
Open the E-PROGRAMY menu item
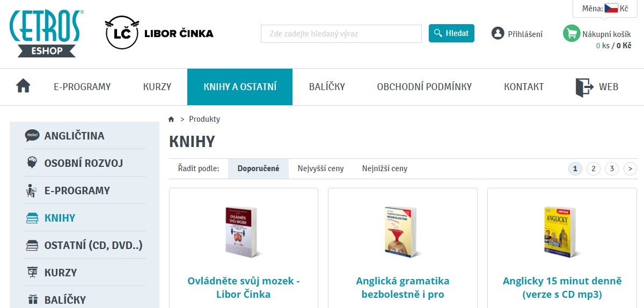[82, 86]
